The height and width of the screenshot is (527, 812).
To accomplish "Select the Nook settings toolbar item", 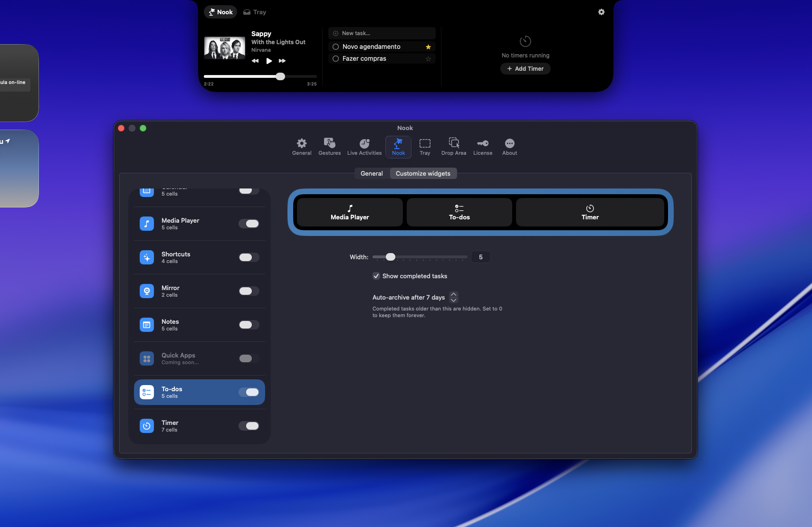I will [x=398, y=147].
